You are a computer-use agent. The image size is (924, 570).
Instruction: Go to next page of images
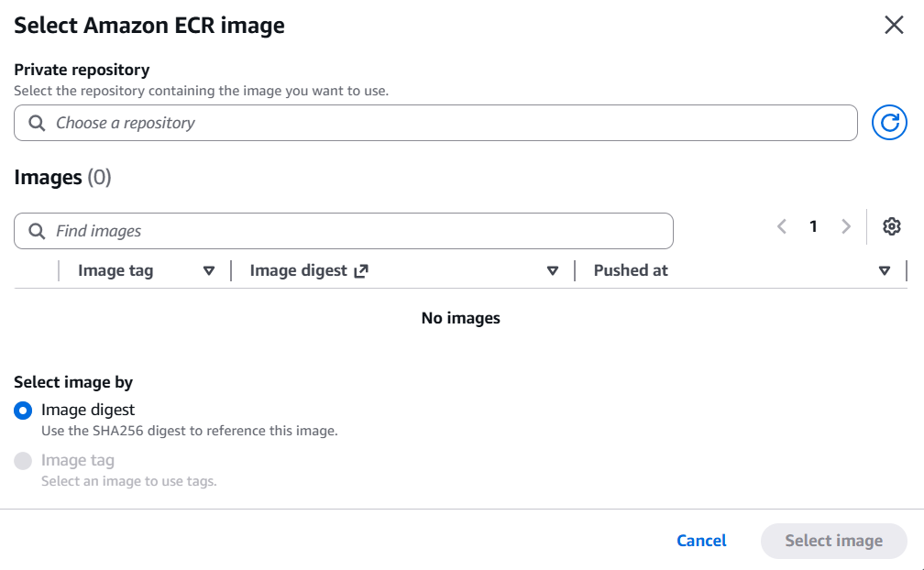(845, 226)
